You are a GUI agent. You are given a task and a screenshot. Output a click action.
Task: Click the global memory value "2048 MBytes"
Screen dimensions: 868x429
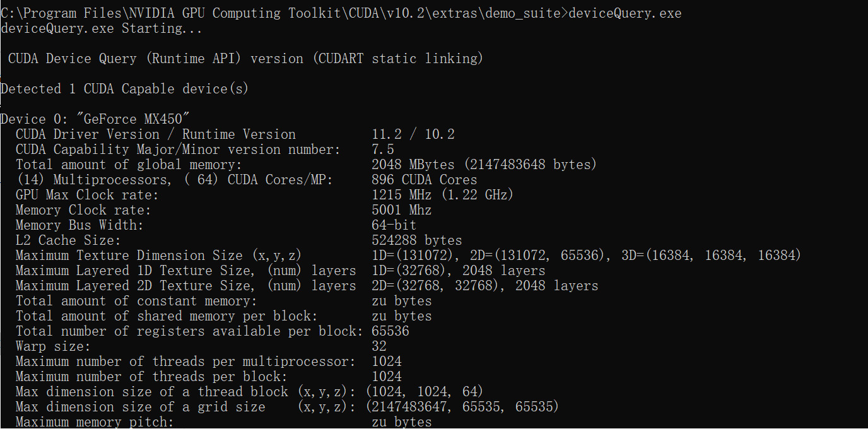[413, 165]
